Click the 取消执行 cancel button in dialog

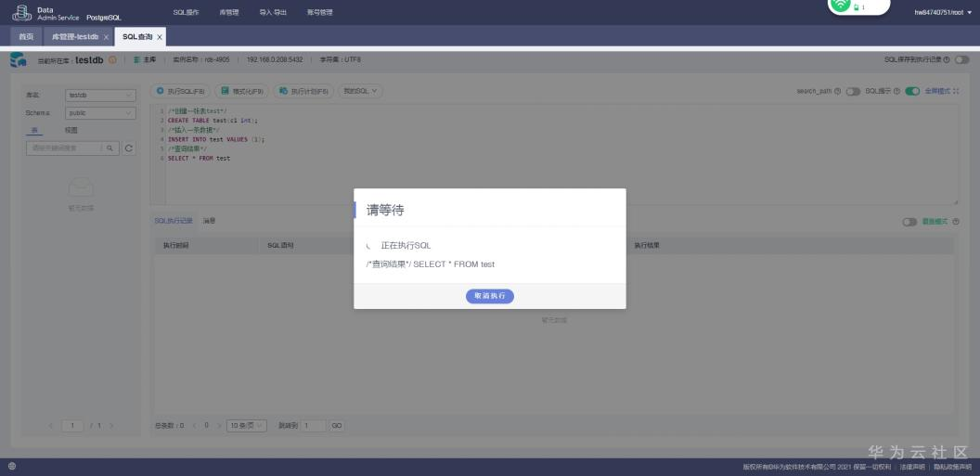[x=489, y=296]
